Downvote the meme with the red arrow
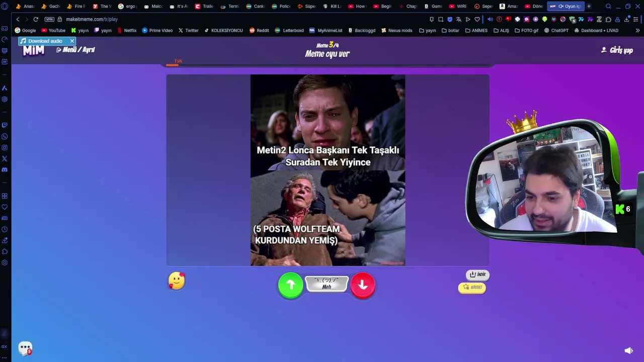Screen dimensions: 644x362 [363, 285]
